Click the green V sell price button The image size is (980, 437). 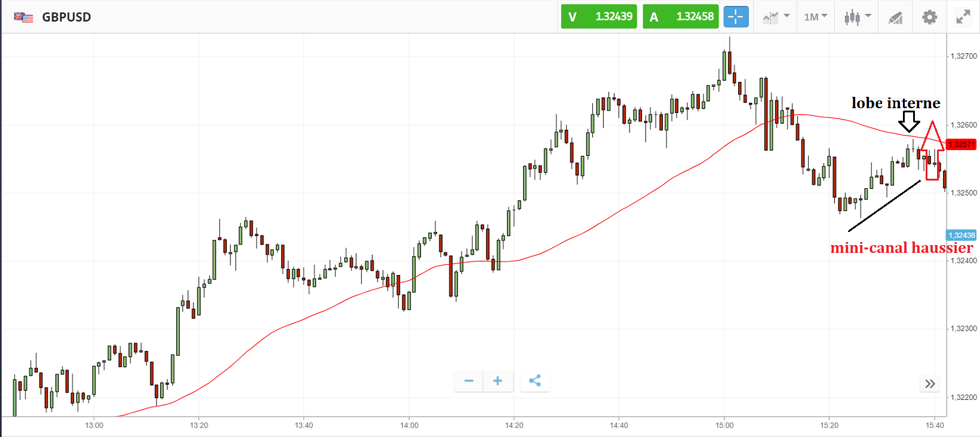point(598,17)
